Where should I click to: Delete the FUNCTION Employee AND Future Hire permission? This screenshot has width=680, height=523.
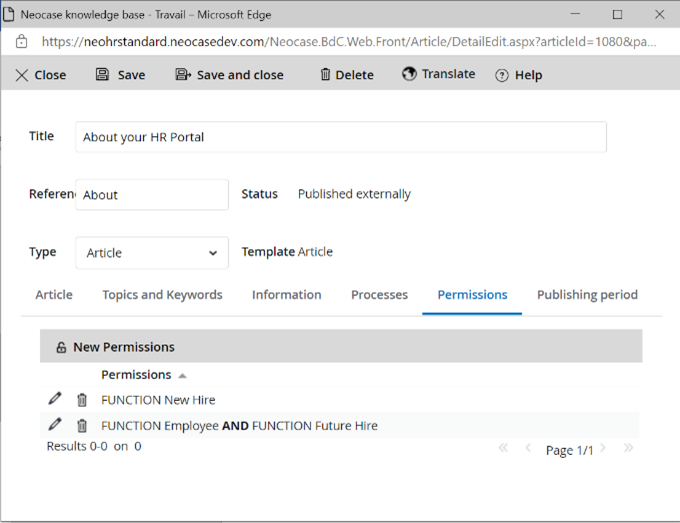click(x=82, y=425)
